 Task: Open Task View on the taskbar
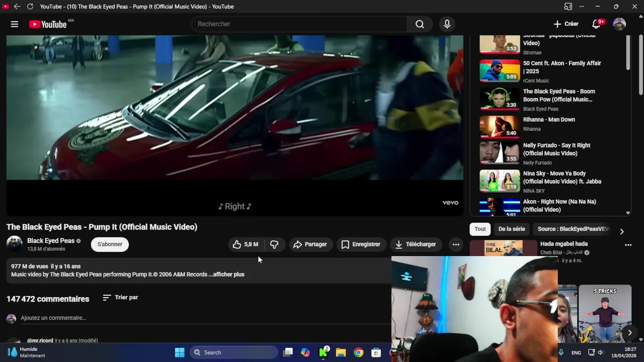288,352
